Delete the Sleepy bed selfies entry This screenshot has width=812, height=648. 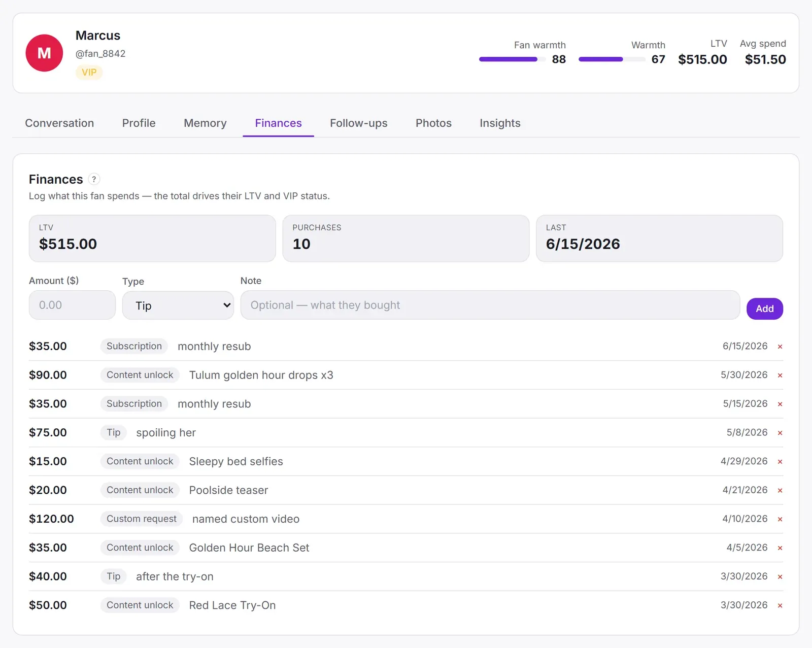pyautogui.click(x=780, y=462)
